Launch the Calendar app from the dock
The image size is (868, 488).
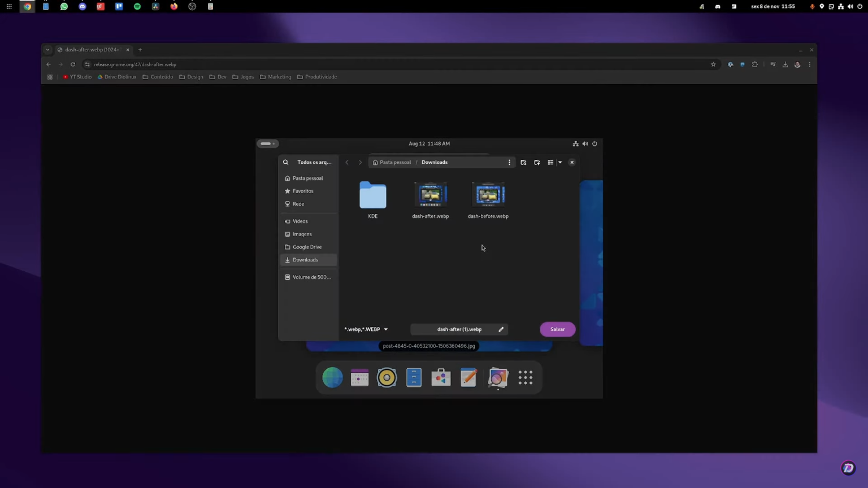(359, 377)
